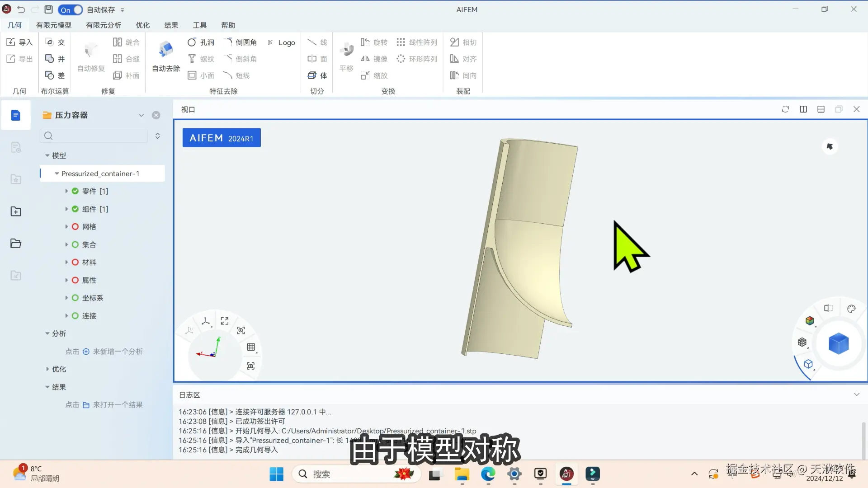
Task: Open the 优化 ribbon tab
Action: click(x=142, y=25)
